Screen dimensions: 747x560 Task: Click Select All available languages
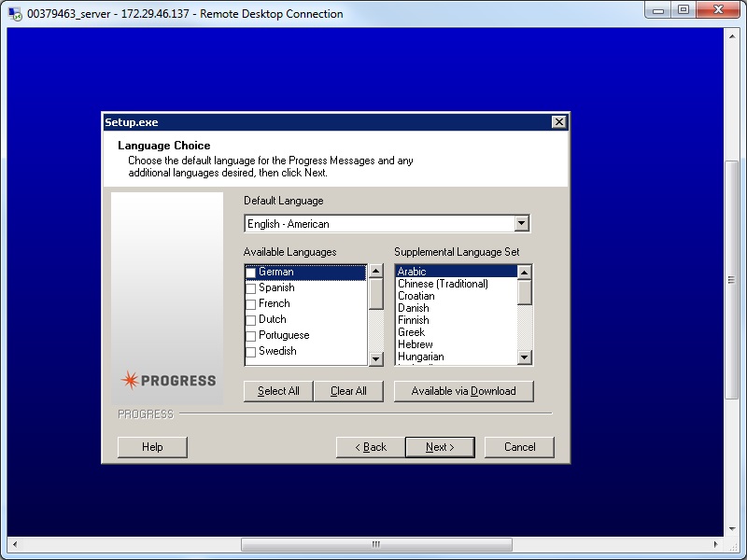277,391
